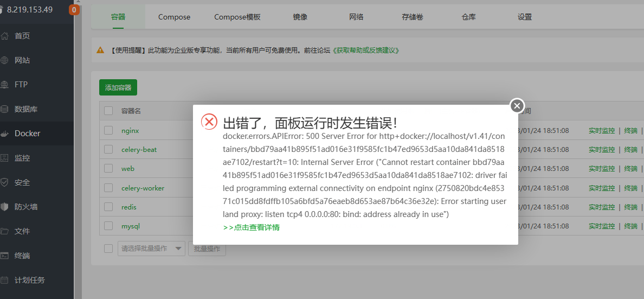Image resolution: width=644 pixels, height=299 pixels.
Task: Click the 监控 monitor icon in the sidebar
Action: click(4, 158)
